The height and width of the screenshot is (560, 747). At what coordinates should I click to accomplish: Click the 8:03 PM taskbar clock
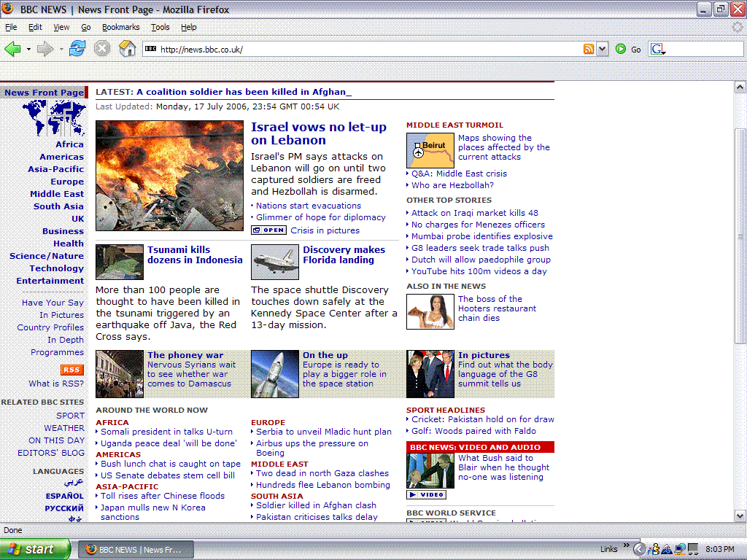[x=720, y=550]
